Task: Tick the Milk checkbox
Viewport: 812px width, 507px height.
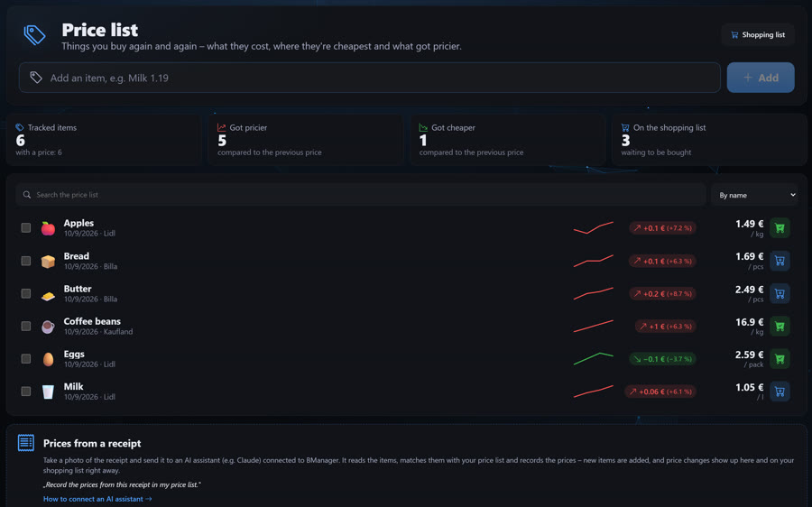Action: click(26, 392)
